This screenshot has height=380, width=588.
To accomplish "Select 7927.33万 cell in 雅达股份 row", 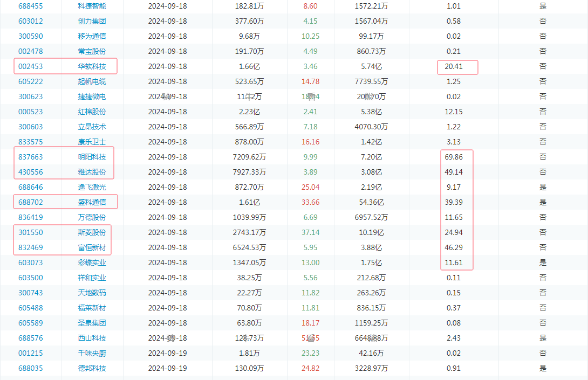I will pos(249,171).
